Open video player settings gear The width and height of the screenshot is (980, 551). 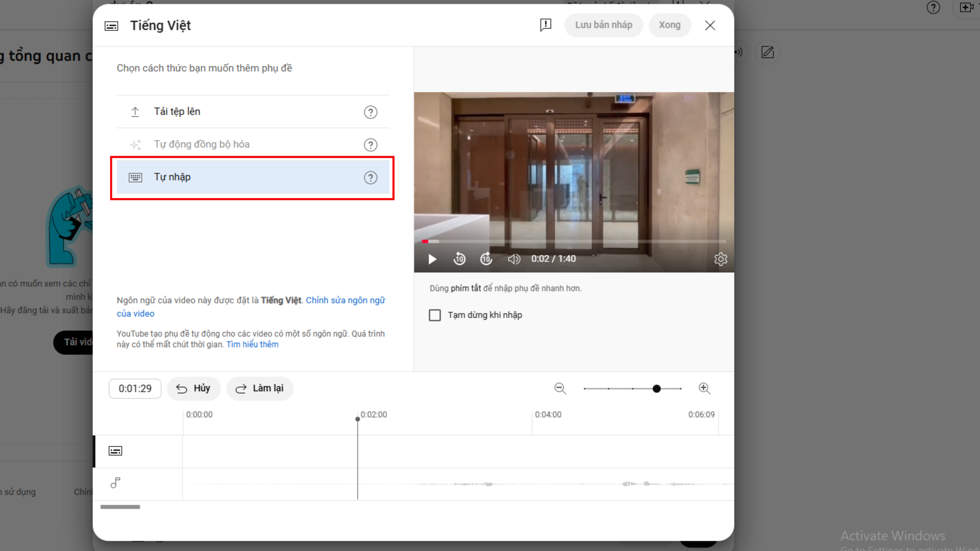pos(720,259)
